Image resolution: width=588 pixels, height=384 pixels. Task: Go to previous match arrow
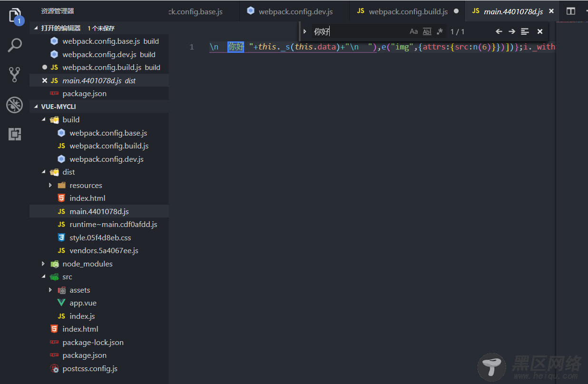tap(499, 31)
